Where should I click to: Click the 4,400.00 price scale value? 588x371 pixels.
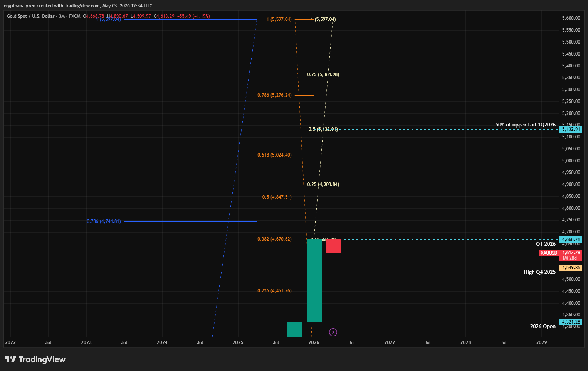pos(571,303)
